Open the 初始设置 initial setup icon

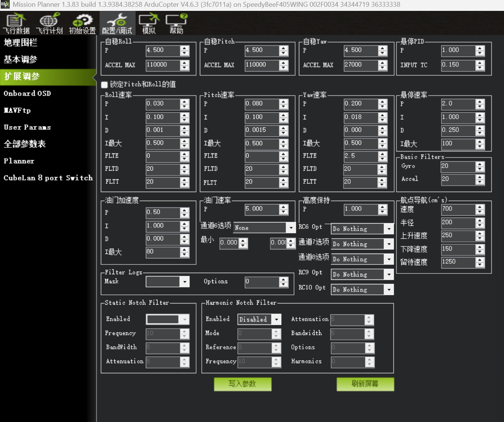(x=82, y=24)
